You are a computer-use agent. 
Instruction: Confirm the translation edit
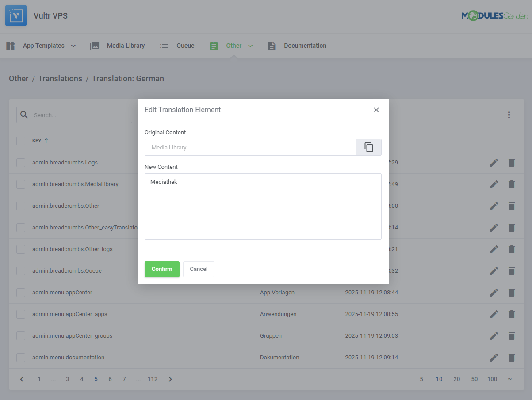click(162, 269)
